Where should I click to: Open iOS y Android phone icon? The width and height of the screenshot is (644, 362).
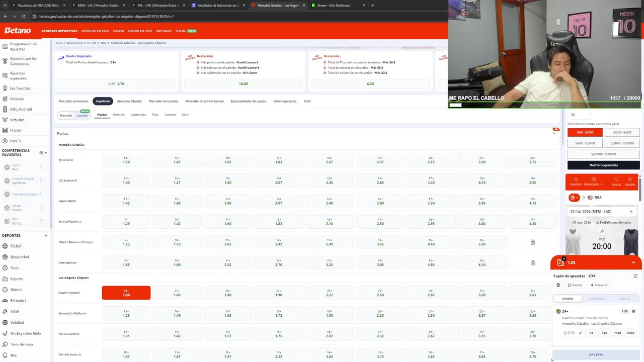coord(5,109)
